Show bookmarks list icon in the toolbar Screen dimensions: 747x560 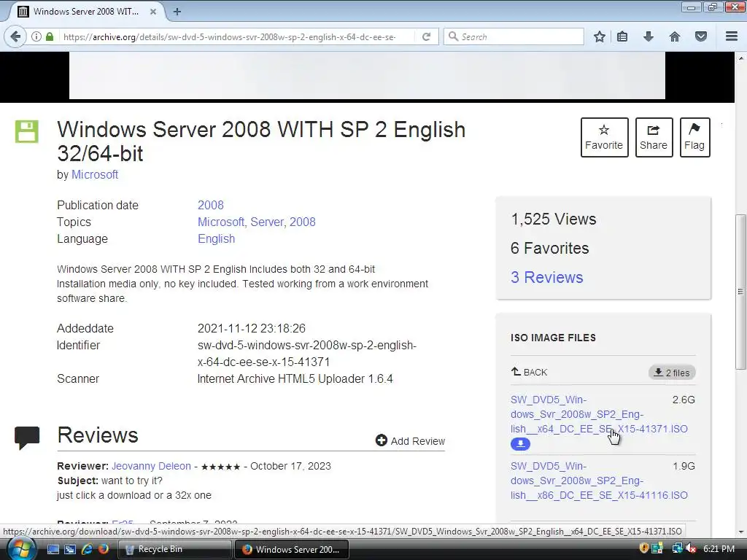622,36
